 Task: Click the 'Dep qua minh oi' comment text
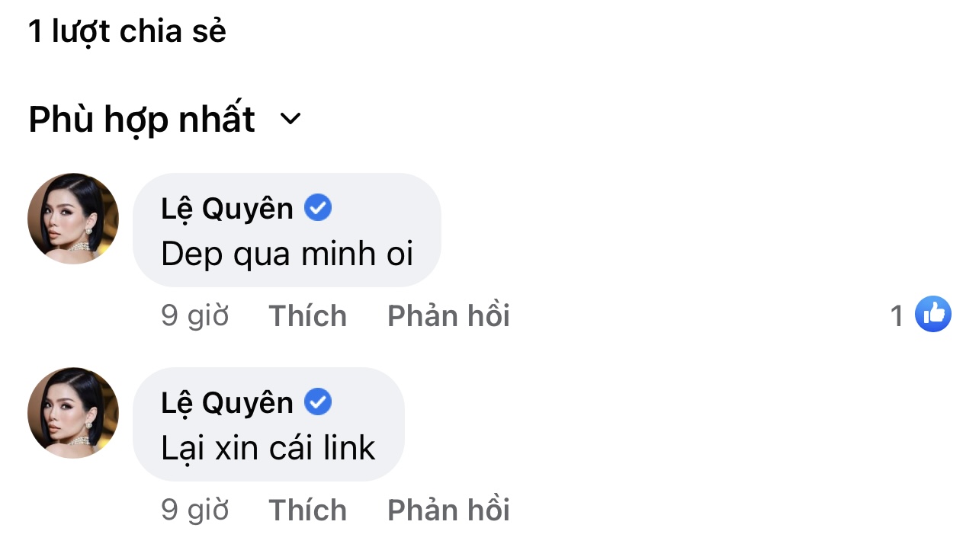click(287, 254)
